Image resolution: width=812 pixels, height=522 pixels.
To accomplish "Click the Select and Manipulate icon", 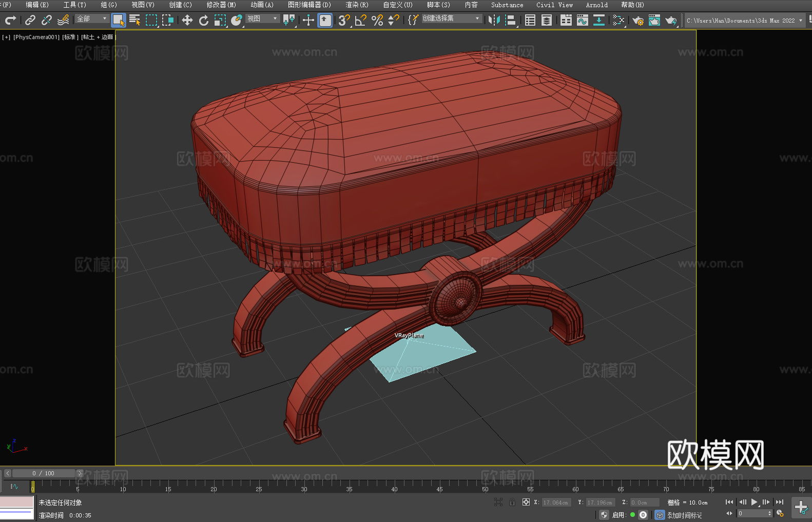I will click(308, 20).
